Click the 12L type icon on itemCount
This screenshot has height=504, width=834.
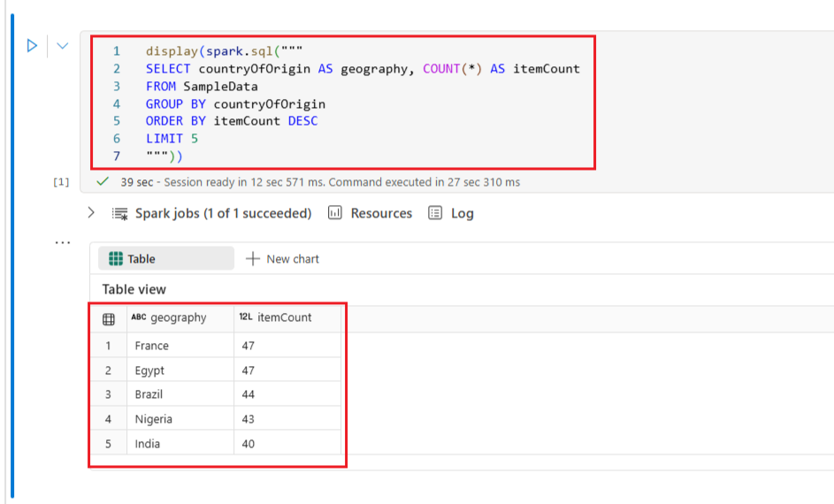click(246, 317)
